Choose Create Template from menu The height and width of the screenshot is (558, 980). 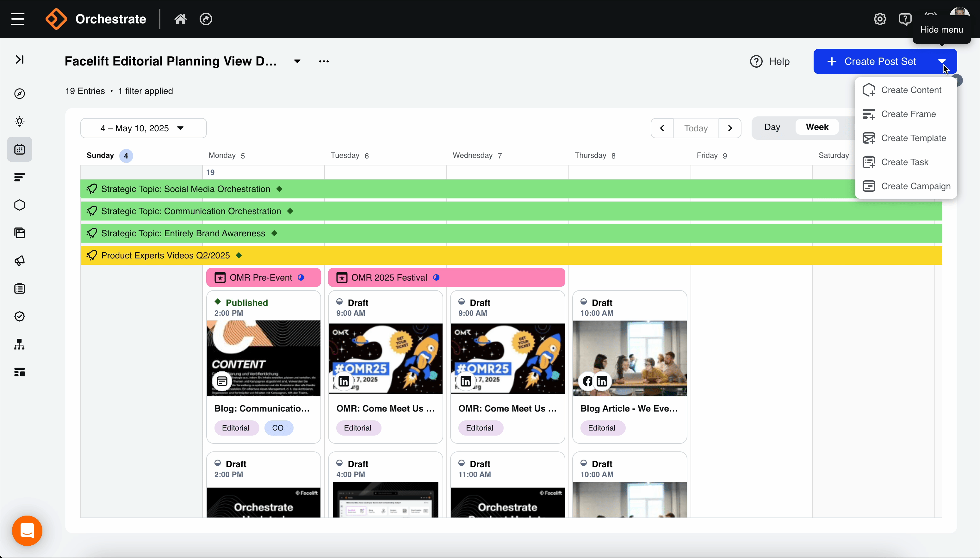[x=906, y=138]
